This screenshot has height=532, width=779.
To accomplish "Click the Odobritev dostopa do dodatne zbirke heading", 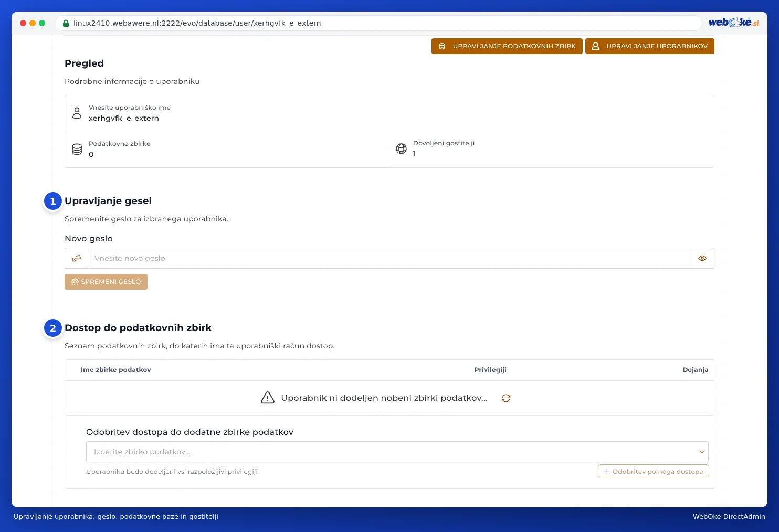I will [190, 432].
